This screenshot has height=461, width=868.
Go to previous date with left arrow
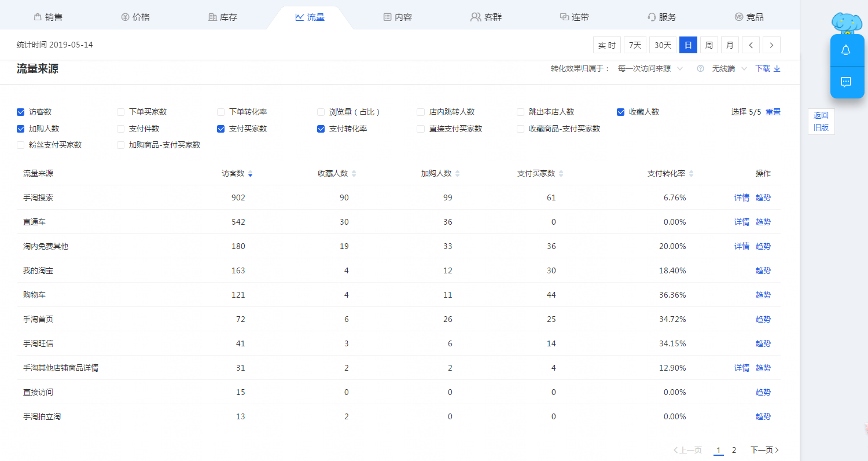751,45
